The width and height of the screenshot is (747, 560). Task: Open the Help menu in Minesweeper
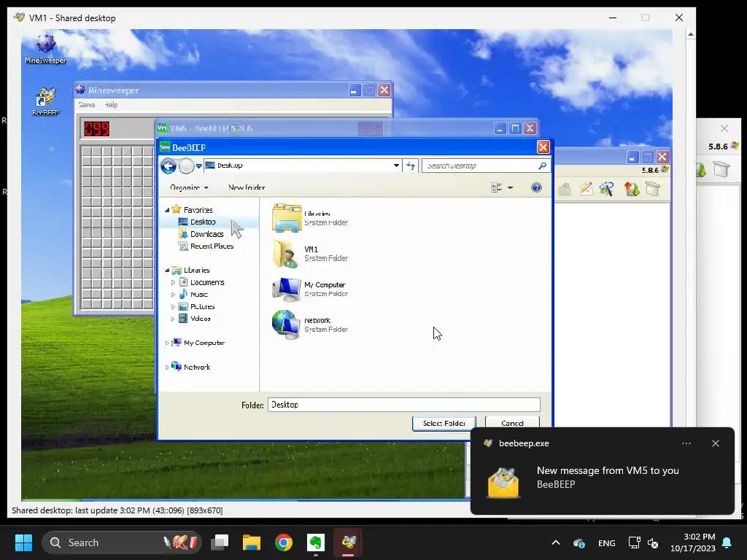pyautogui.click(x=111, y=105)
